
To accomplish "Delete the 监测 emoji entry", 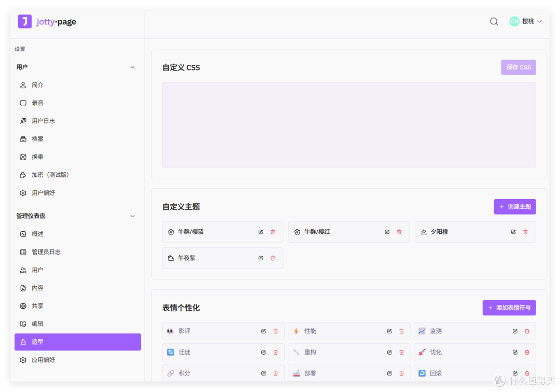I will point(527,331).
